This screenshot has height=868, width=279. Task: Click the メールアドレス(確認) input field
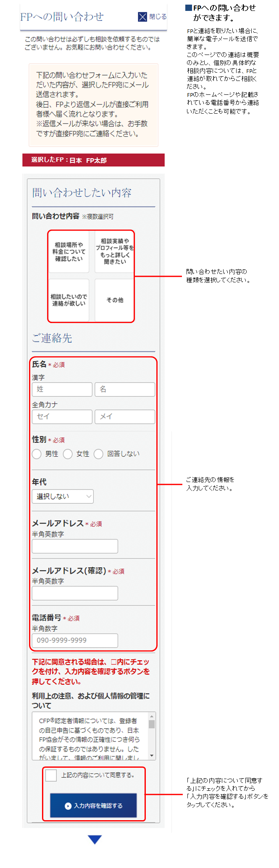[x=75, y=593]
